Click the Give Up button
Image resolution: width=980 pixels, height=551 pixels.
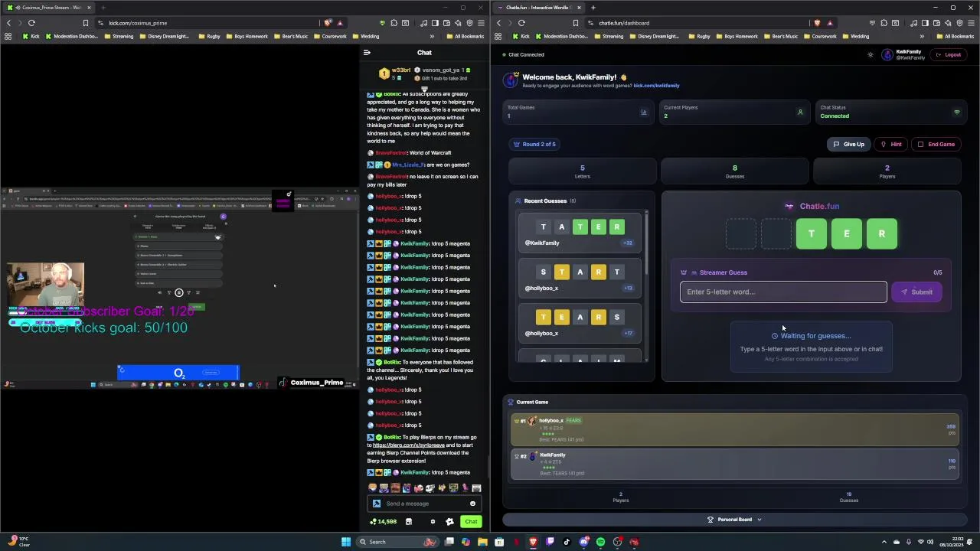click(x=848, y=144)
